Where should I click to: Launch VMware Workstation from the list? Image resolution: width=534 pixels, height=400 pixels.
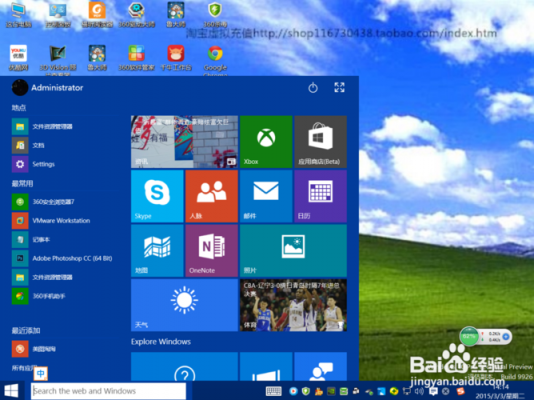[x=51, y=221]
